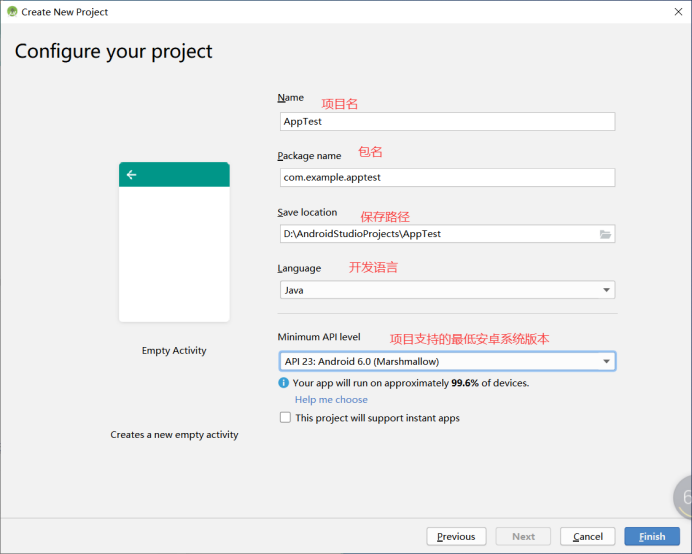Click the partial gray circle widget at right edge
Viewport: 692px width, 554px height.
click(x=682, y=497)
